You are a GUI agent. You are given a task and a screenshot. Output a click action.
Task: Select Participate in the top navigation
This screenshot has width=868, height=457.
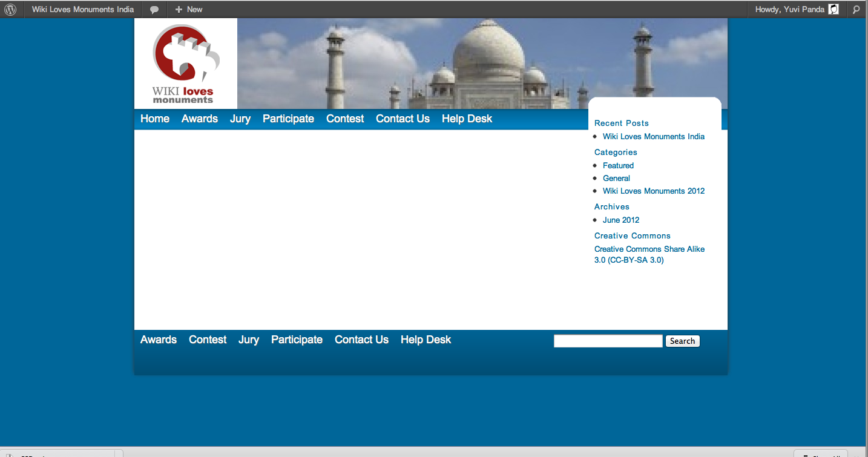[x=288, y=119]
